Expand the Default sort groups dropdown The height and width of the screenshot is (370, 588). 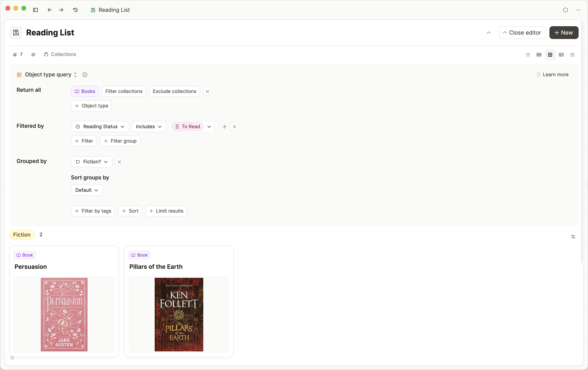[87, 190]
